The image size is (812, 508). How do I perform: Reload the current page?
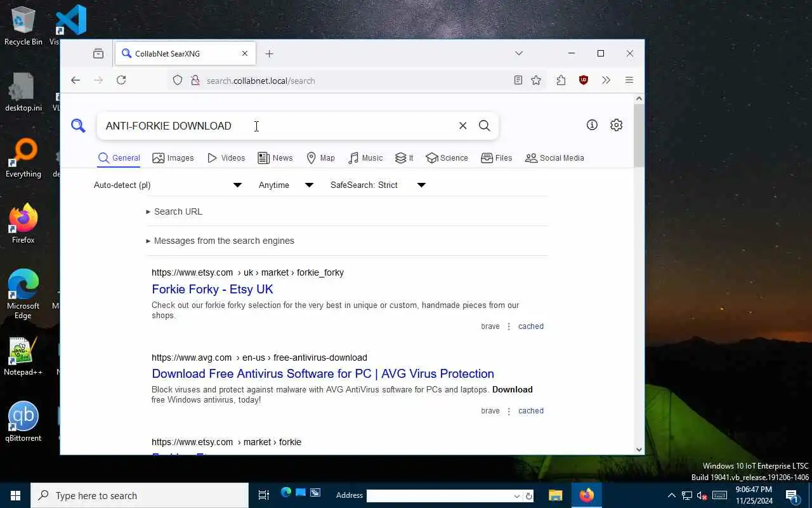click(x=121, y=80)
